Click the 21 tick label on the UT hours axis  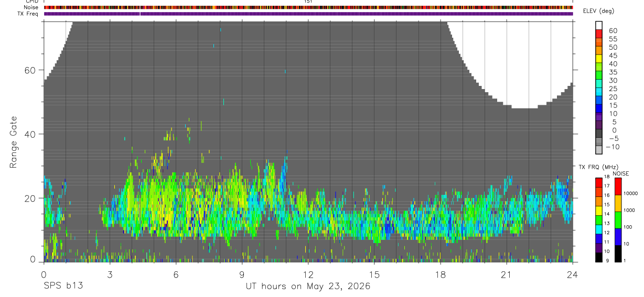coord(506,274)
